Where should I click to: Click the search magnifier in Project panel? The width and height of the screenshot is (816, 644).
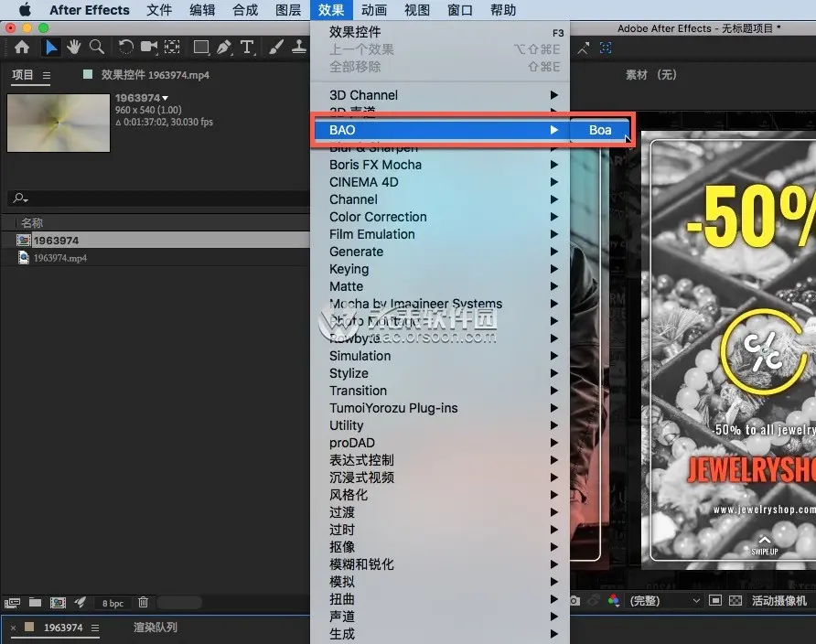tap(20, 199)
